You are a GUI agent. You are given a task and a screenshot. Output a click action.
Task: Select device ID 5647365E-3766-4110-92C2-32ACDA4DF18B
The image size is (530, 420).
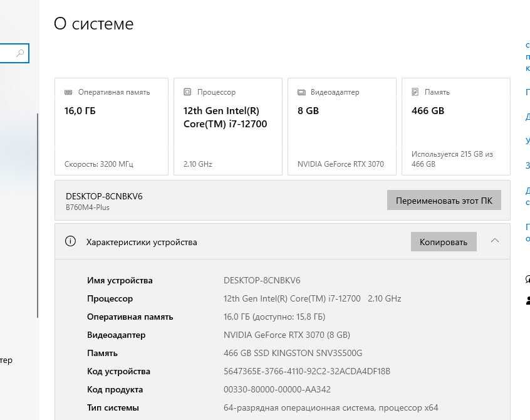[x=307, y=371]
